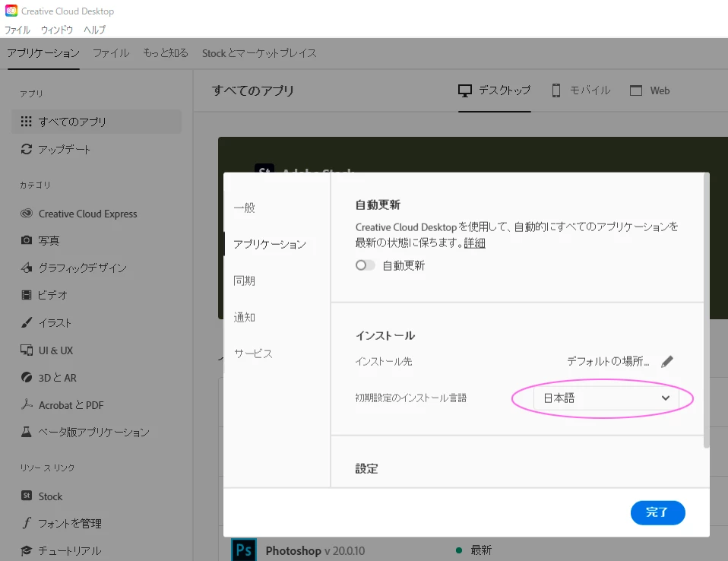The width and height of the screenshot is (728, 561).
Task: Select the アプリケーション top navigation tab
Action: (x=43, y=53)
